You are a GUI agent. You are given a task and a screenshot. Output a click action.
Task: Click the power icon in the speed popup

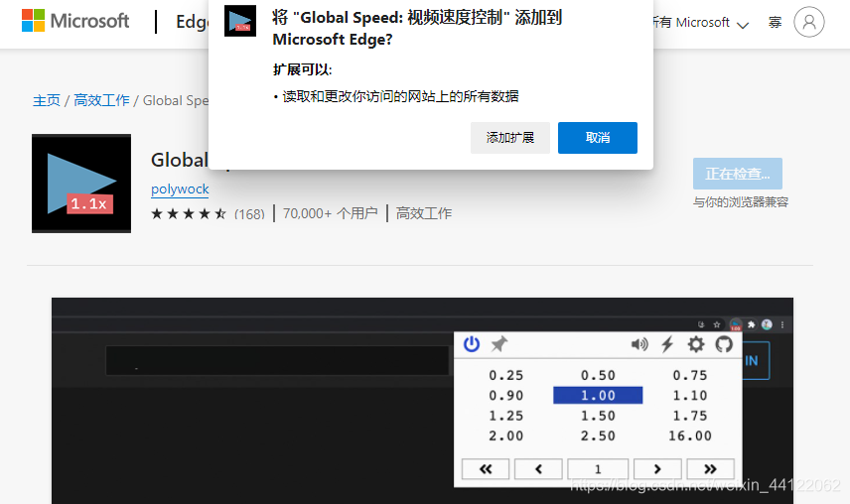[x=471, y=343]
